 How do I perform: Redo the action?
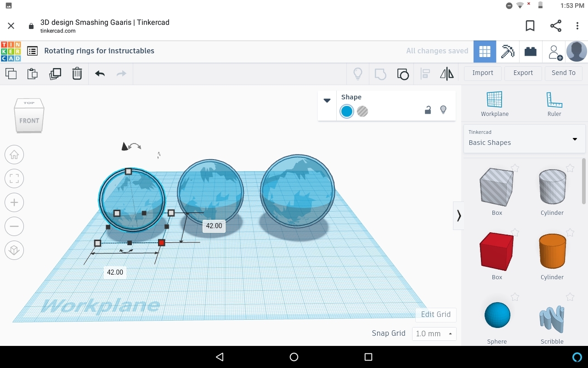121,74
